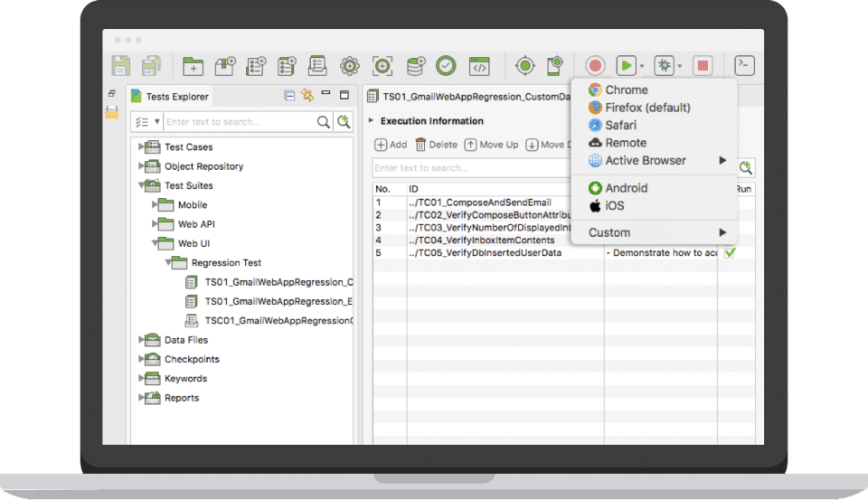Viewport: 868px width, 500px height.
Task: Click the Move Up button
Action: click(492, 145)
